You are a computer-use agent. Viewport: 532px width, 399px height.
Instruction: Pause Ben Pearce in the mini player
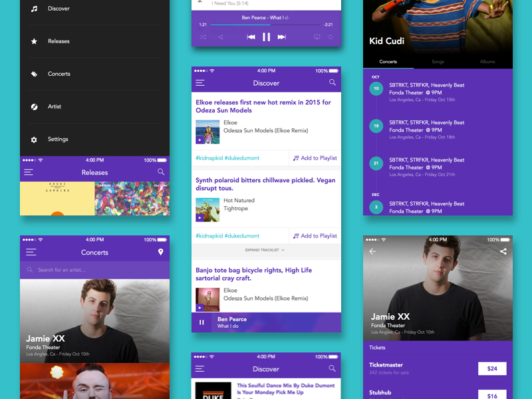click(201, 323)
